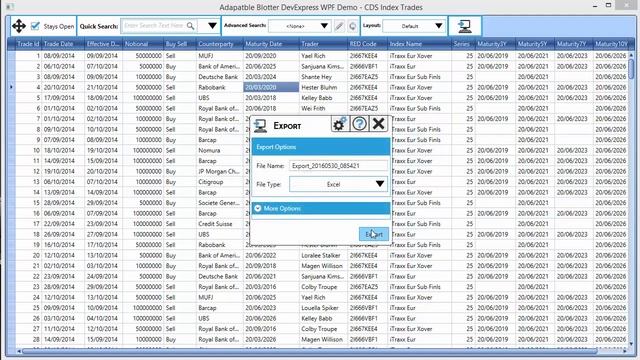Click the Notional column header
640x360 pixels.
(144, 44)
